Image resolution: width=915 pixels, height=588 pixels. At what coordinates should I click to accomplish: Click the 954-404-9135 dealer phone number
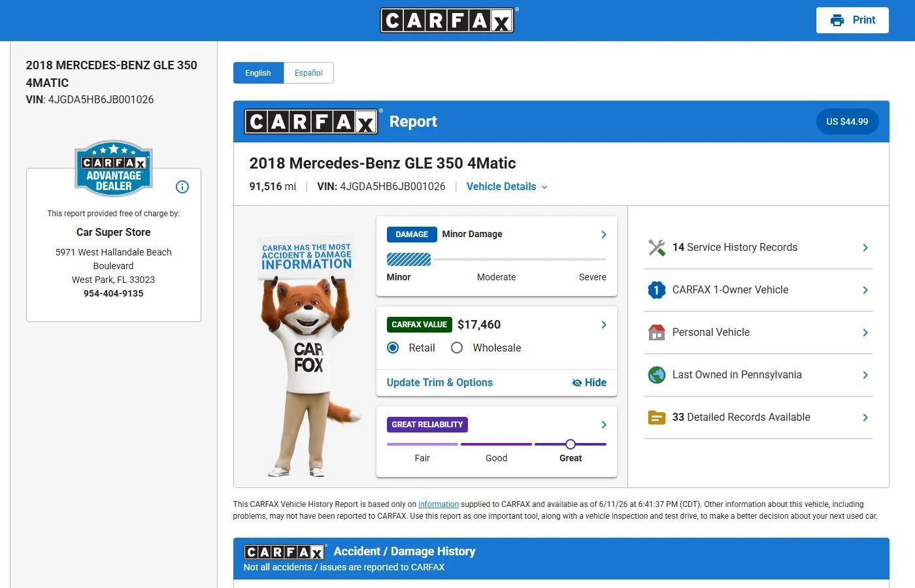click(x=114, y=293)
